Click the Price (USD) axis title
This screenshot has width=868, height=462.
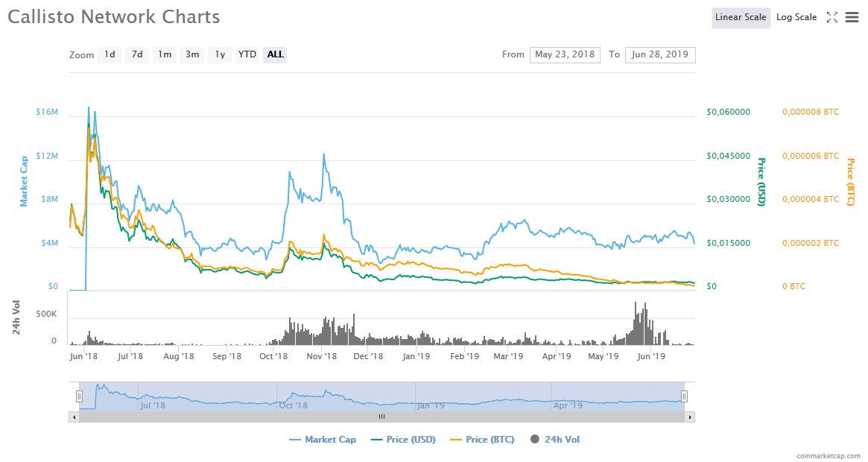(761, 182)
